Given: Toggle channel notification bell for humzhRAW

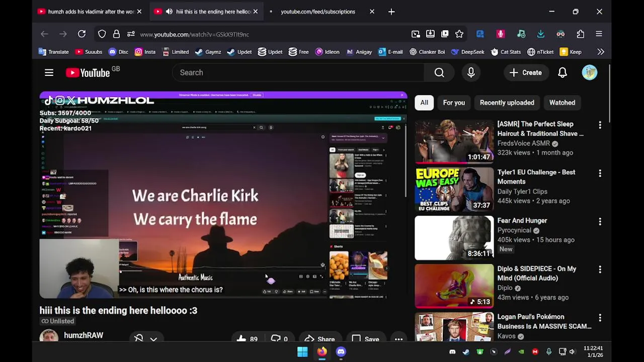Looking at the screenshot, I should (x=139, y=338).
